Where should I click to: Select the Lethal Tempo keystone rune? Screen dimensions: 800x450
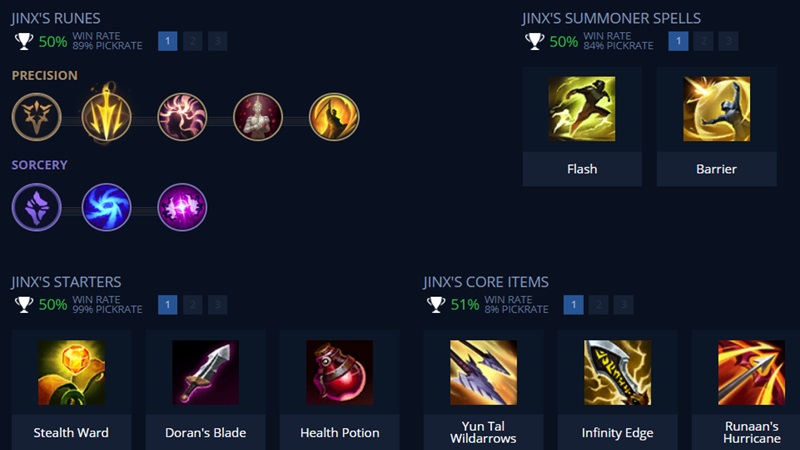(107, 116)
